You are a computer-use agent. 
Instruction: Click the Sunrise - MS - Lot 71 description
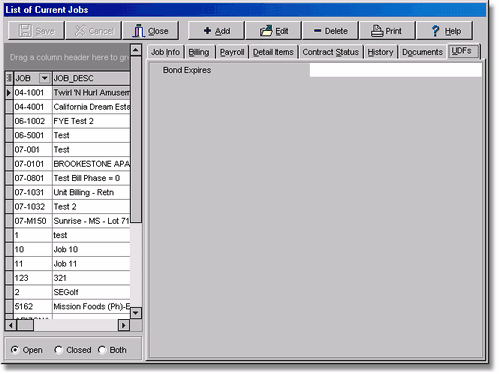[x=91, y=221]
